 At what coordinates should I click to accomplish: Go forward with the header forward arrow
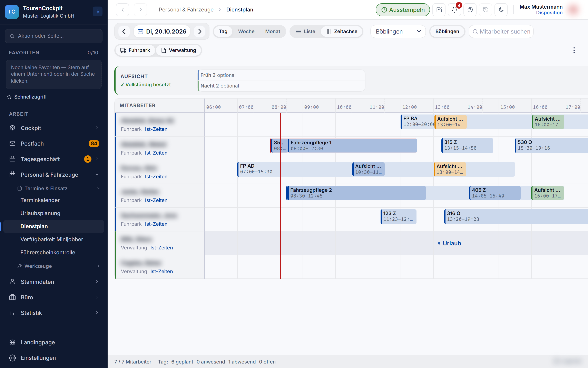coord(140,10)
